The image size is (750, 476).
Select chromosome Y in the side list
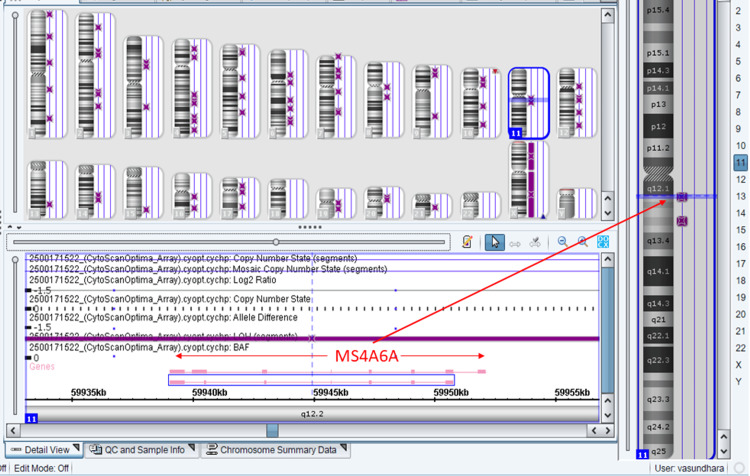tap(739, 381)
